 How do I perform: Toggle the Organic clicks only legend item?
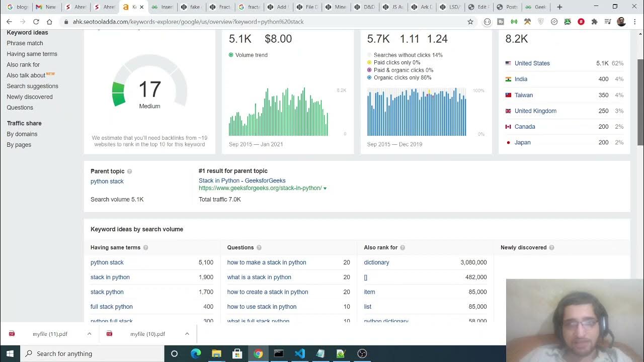pyautogui.click(x=369, y=78)
